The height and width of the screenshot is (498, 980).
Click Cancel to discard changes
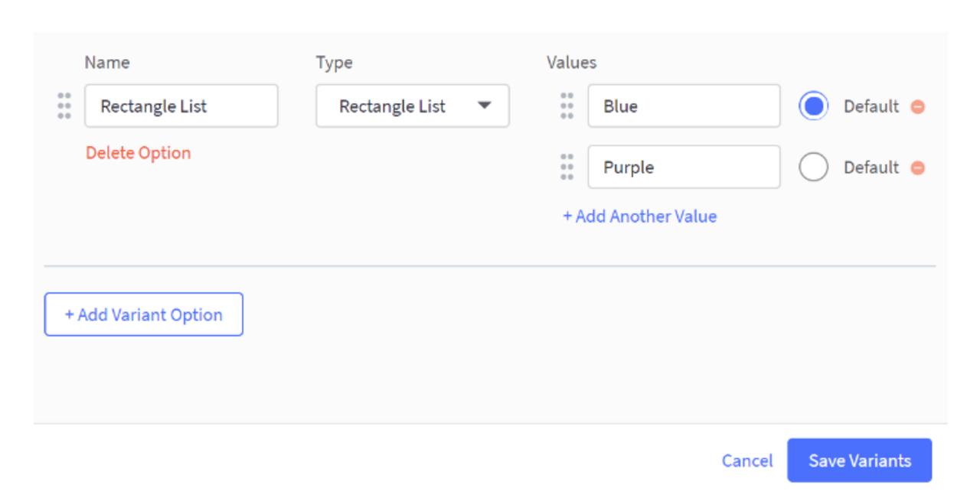click(x=747, y=461)
